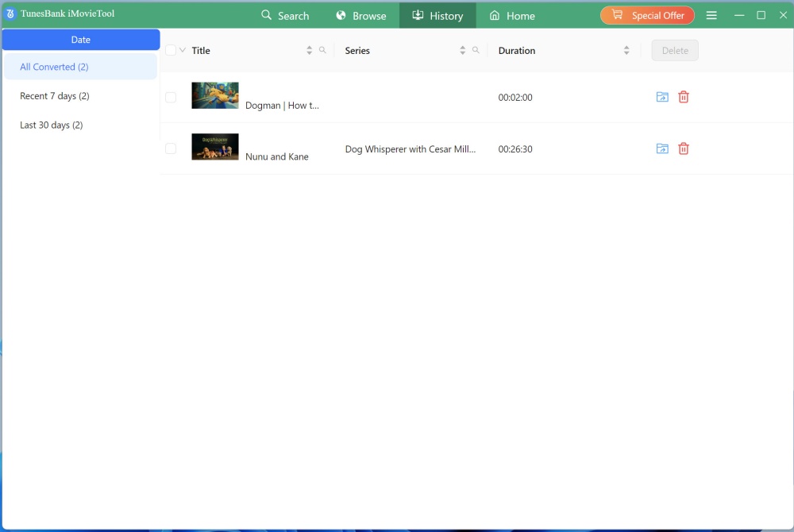Image resolution: width=794 pixels, height=532 pixels.
Task: Click the search icon in Series column
Action: (x=476, y=50)
